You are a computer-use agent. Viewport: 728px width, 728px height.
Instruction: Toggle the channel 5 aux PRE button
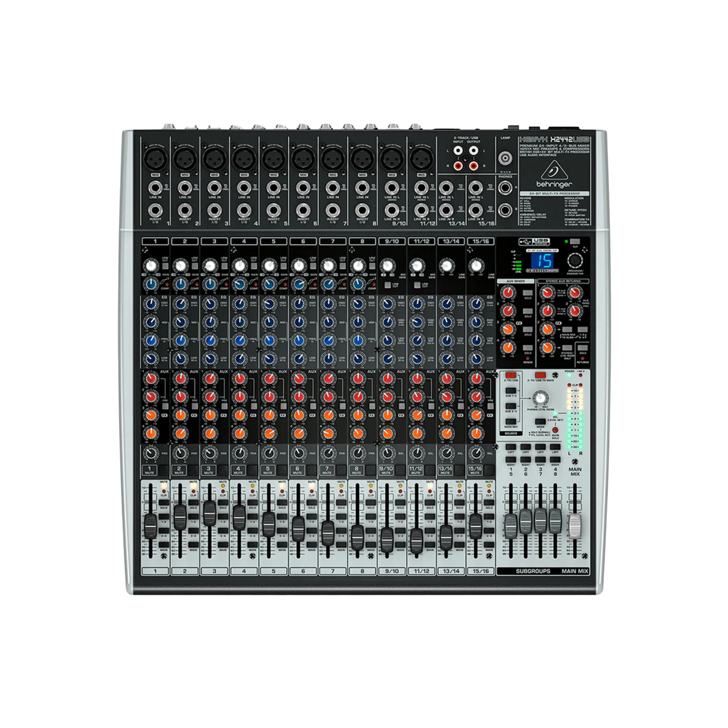[x=283, y=406]
